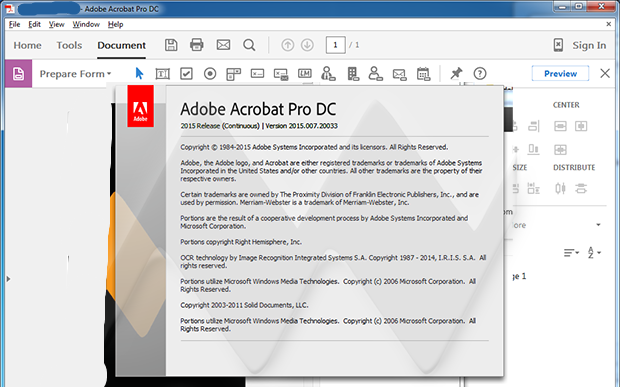Expand the More dropdown in right panel

(x=598, y=225)
